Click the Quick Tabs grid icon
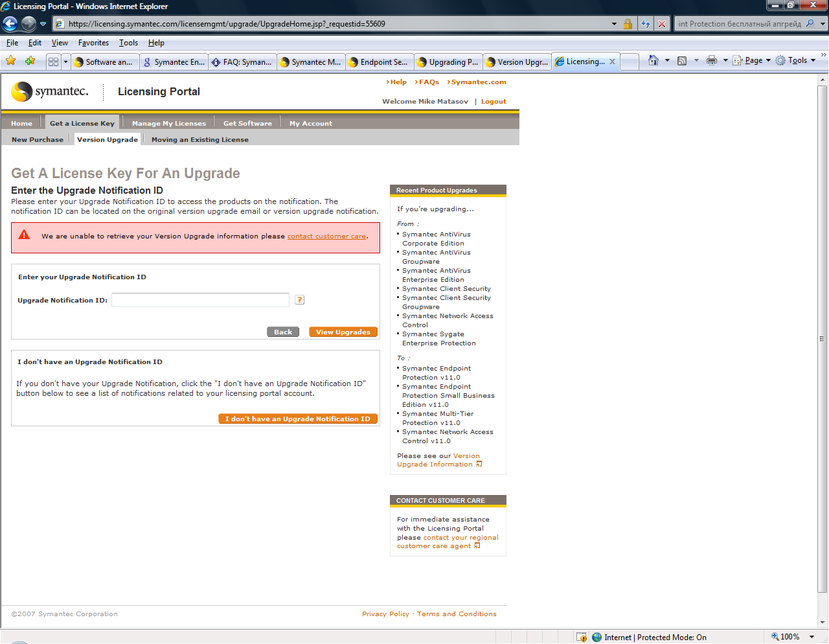829x644 pixels. (x=53, y=62)
